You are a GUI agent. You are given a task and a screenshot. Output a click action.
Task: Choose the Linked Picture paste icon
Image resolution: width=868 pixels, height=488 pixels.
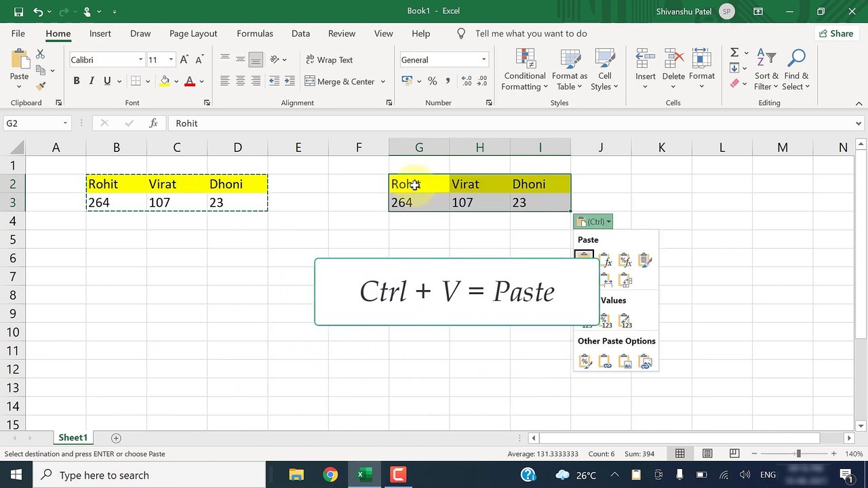645,362
